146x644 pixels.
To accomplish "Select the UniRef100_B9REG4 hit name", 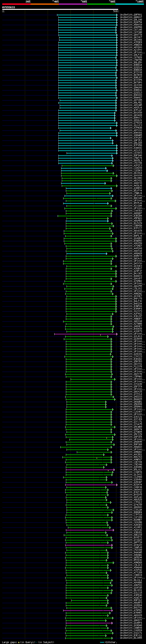I will point(131,65).
